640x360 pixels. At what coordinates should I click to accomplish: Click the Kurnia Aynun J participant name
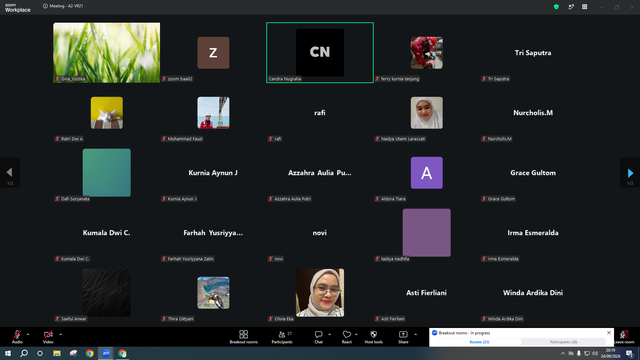coord(213,173)
